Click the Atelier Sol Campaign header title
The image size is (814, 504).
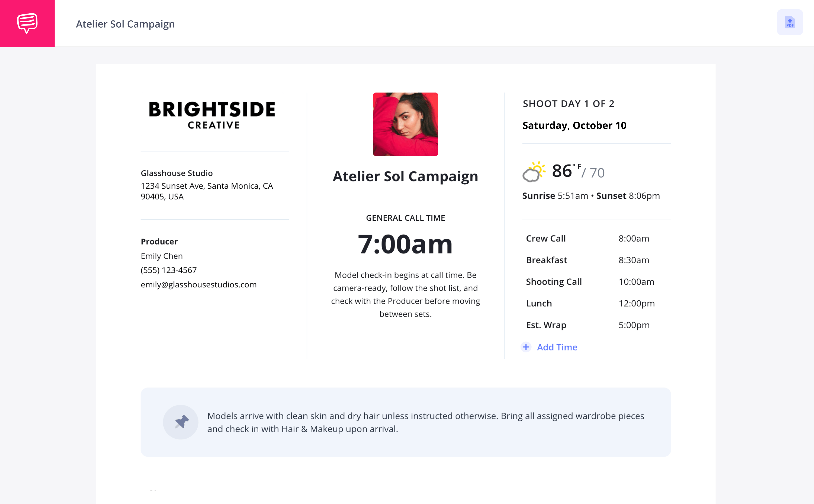(x=125, y=24)
